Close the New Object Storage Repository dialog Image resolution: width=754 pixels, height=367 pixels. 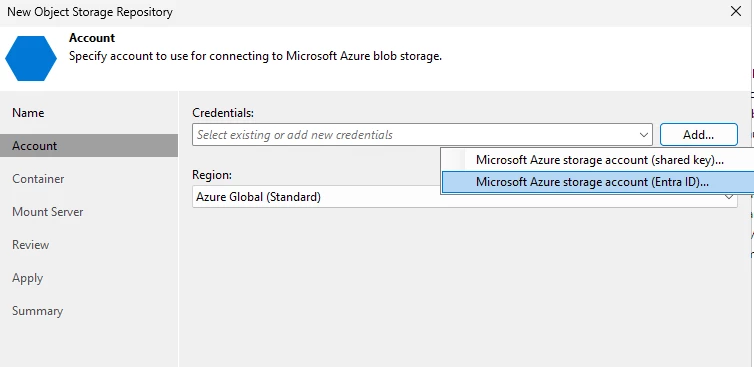(x=736, y=11)
